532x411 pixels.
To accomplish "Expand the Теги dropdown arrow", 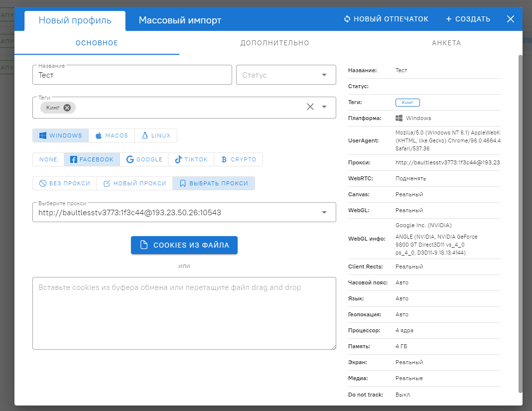I will click(324, 107).
